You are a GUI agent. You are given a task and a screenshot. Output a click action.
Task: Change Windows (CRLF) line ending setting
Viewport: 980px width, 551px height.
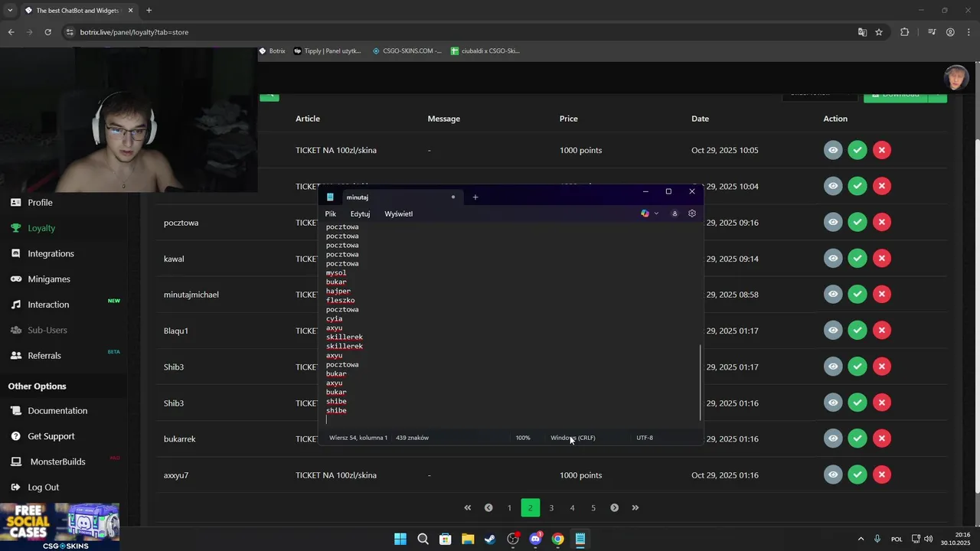coord(573,438)
